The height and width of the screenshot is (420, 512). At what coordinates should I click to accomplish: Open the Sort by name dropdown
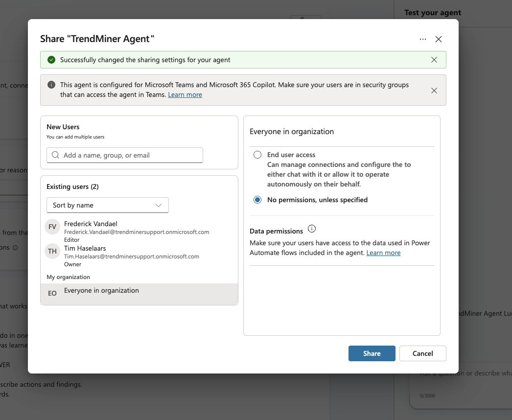[x=107, y=205]
